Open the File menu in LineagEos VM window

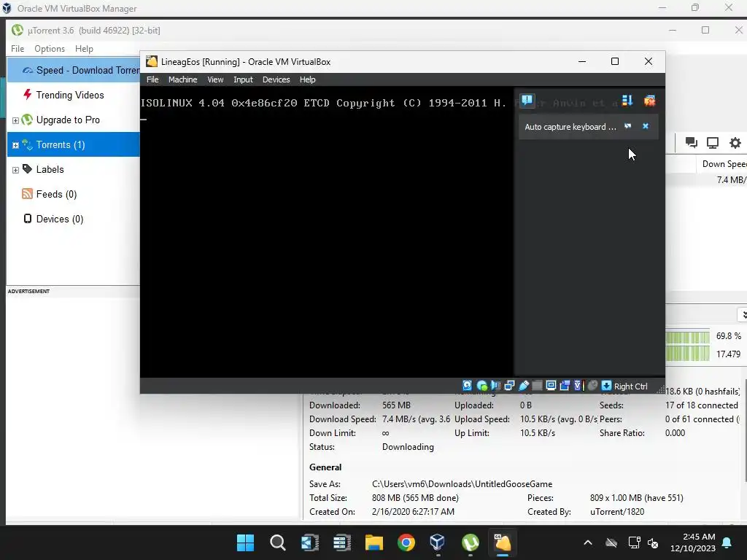(x=152, y=79)
